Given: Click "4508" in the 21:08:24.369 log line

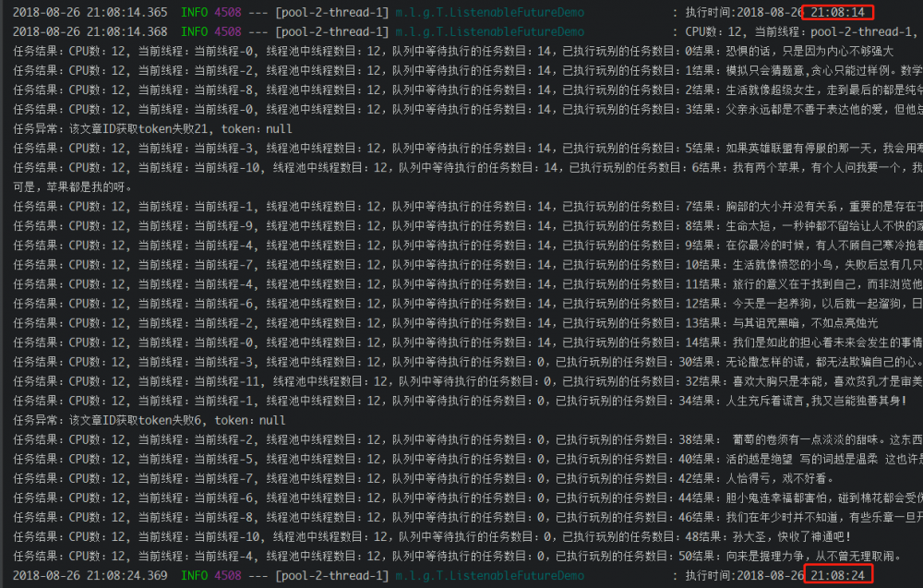Looking at the screenshot, I should pyautogui.click(x=228, y=576).
